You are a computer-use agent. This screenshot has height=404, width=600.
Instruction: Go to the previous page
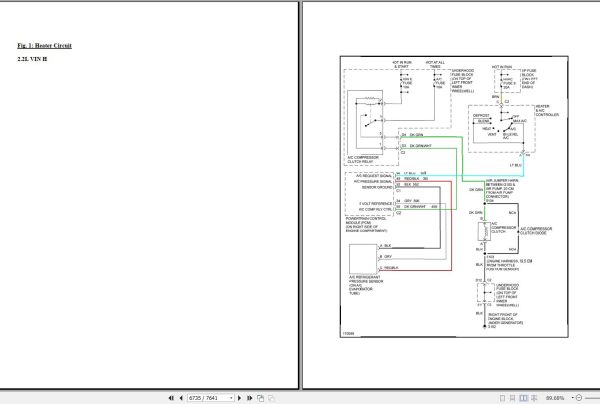click(x=181, y=398)
